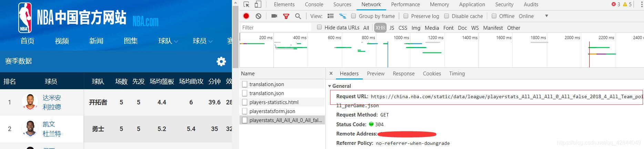Select the All filter type
This screenshot has width=644, height=149.
tap(366, 28)
